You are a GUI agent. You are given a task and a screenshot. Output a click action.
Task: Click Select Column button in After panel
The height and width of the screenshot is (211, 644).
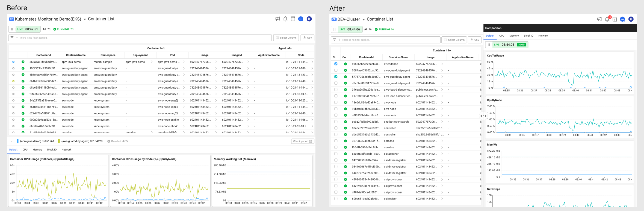(x=454, y=40)
